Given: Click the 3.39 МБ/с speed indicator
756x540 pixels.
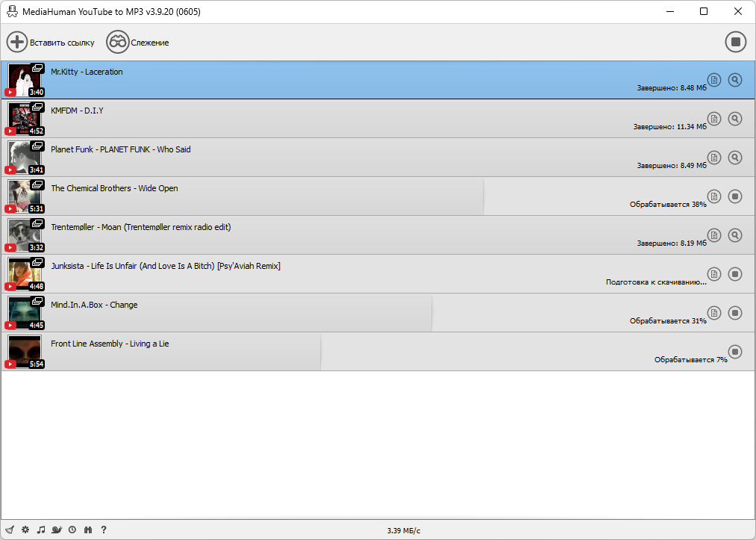Looking at the screenshot, I should click(x=404, y=531).
